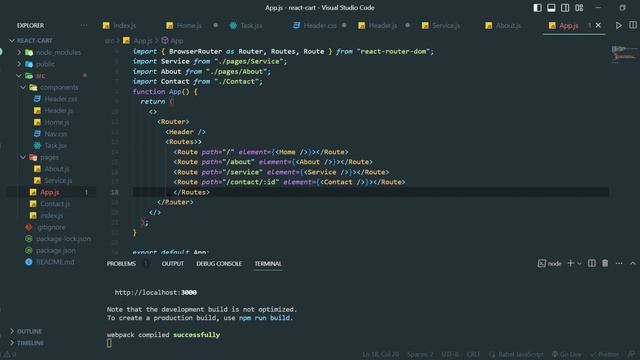Click the Prettier status bar item
Image resolution: width=640 pixels, height=360 pixels.
pos(604,354)
